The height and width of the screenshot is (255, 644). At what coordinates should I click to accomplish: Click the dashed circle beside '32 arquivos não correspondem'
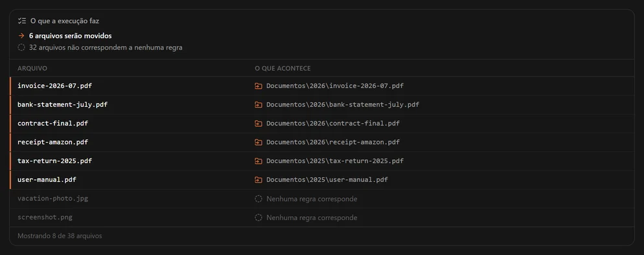(x=21, y=47)
